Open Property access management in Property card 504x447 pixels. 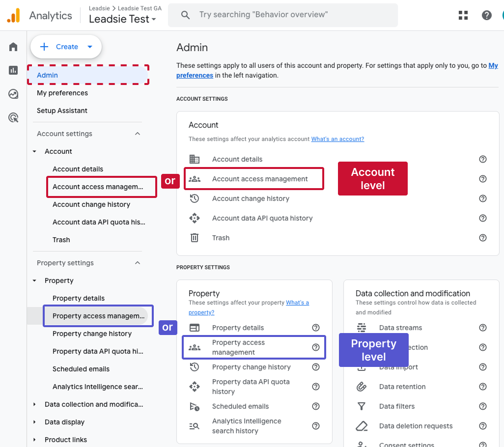pos(254,347)
